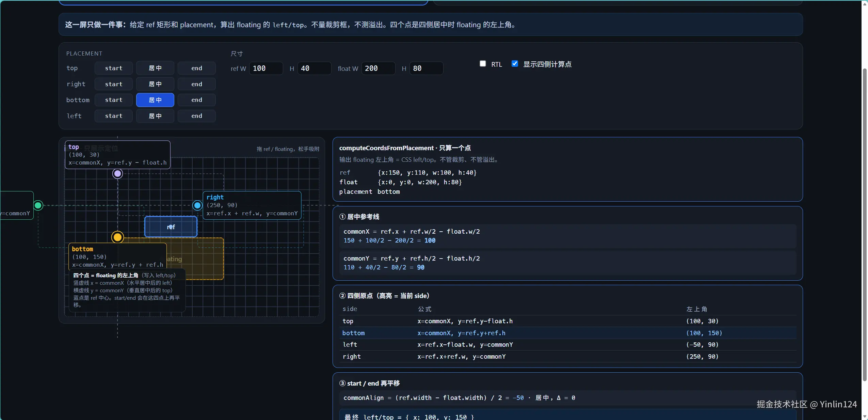Click the ③ start / end 再平移 heading
The image size is (868, 420).
click(369, 384)
